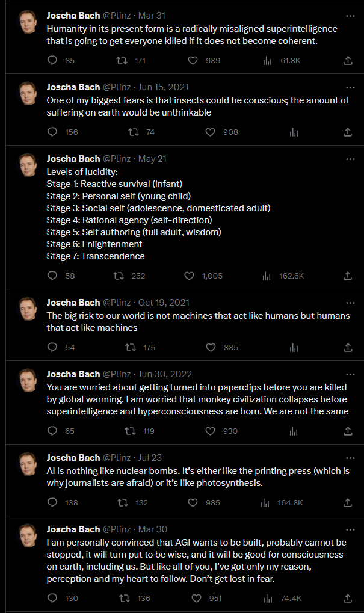Open more options on the May 21 tweet

pyautogui.click(x=350, y=159)
